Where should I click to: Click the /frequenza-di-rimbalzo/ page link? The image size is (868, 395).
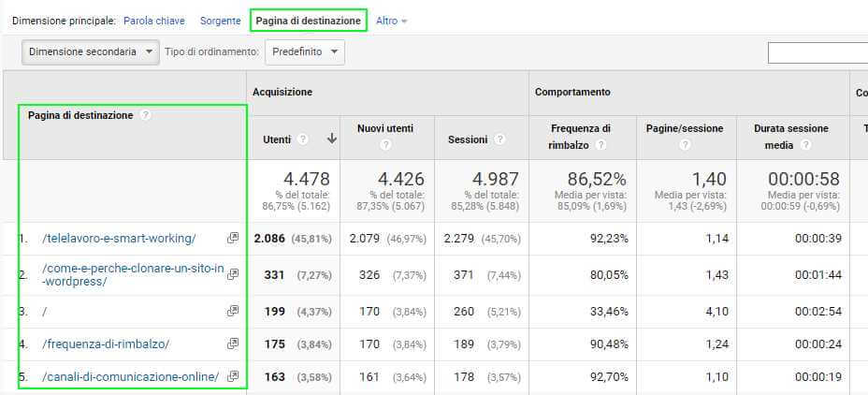[106, 344]
